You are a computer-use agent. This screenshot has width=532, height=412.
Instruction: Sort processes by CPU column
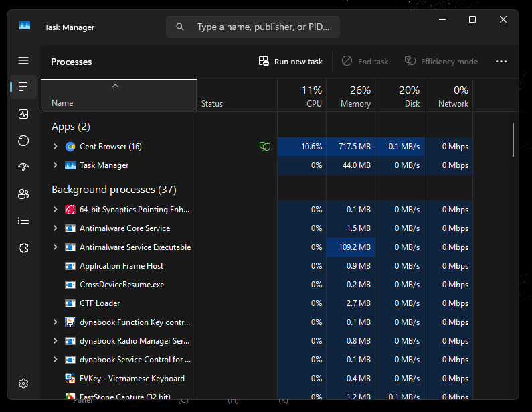pos(302,95)
